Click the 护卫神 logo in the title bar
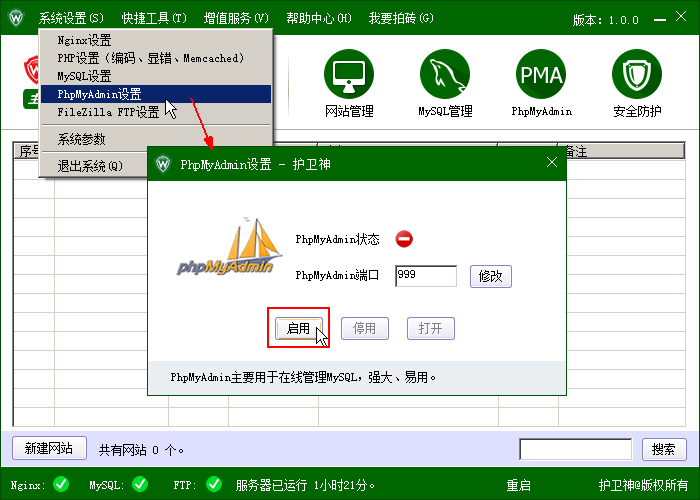Viewport: 700px width, 500px height. point(16,18)
